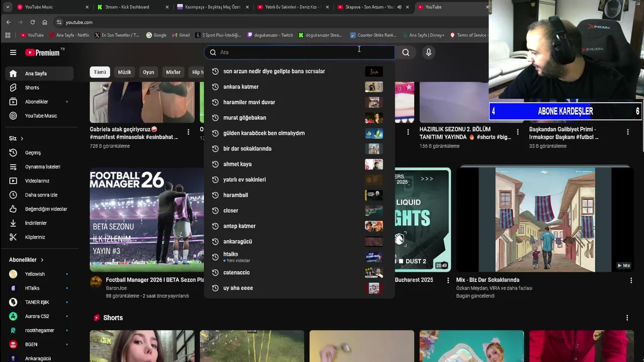
Task: Open Abonelikler in the sidebar
Action: click(39, 102)
